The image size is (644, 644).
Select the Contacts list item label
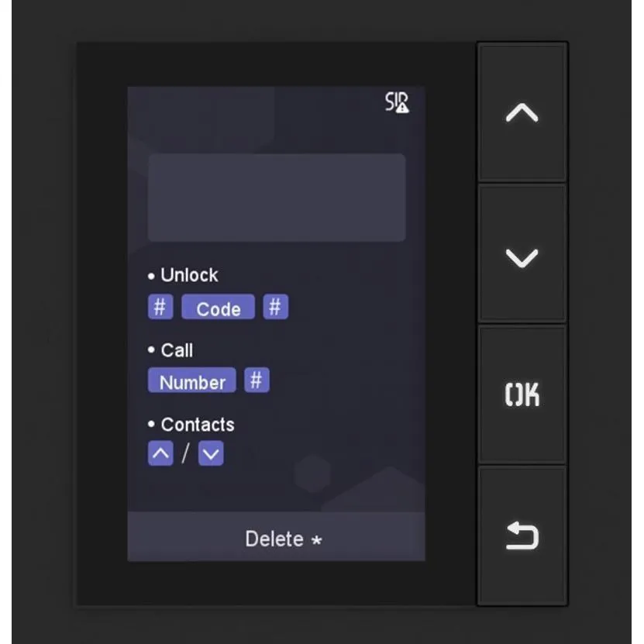(198, 424)
